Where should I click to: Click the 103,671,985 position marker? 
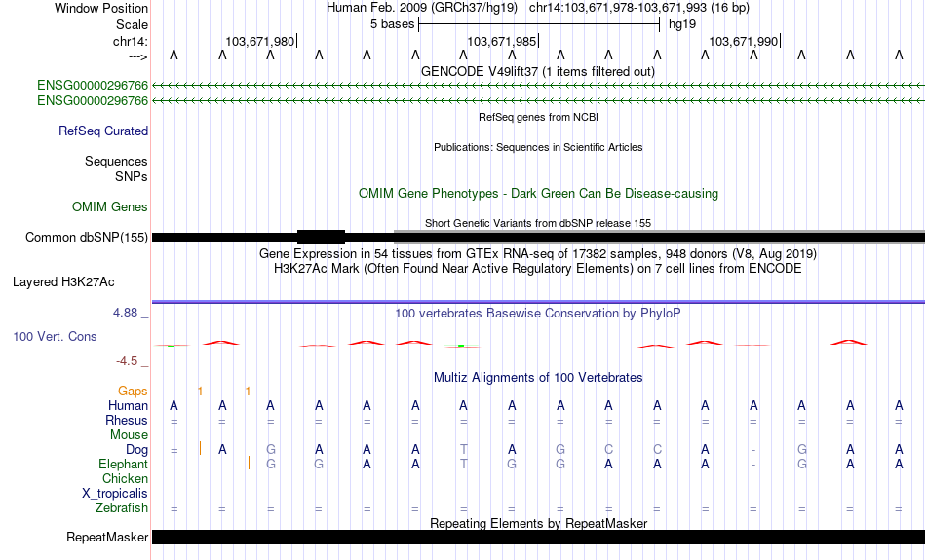(501, 41)
